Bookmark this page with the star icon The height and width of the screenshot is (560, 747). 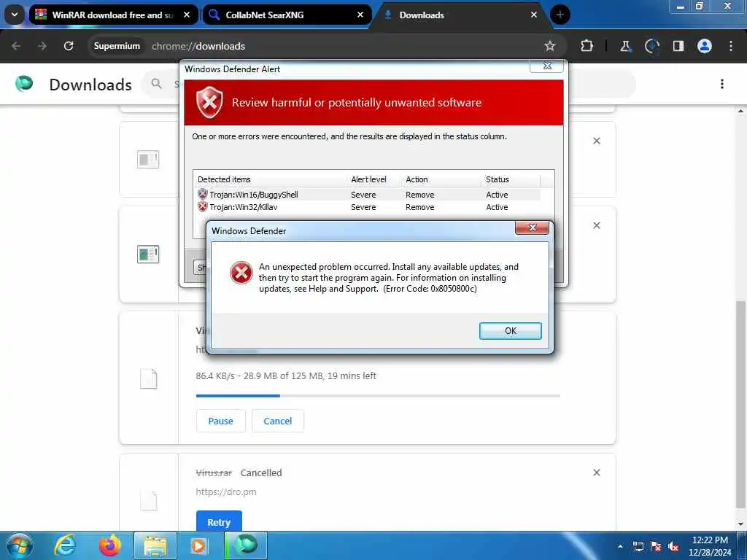(x=550, y=46)
